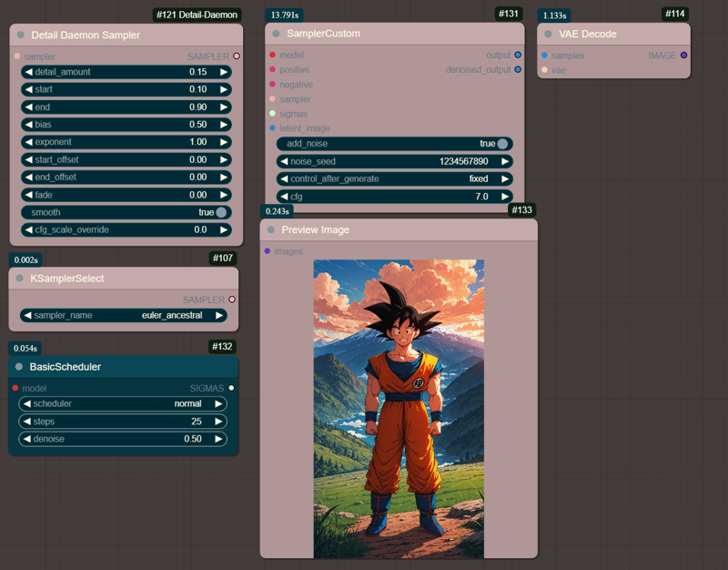Click the latent_image input socket on SamplerCustom
The image size is (728, 570).
[x=272, y=128]
